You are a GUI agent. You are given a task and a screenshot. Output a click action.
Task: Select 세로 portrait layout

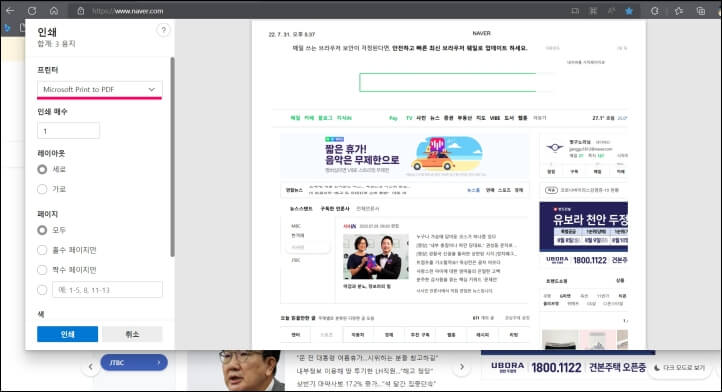[42, 170]
